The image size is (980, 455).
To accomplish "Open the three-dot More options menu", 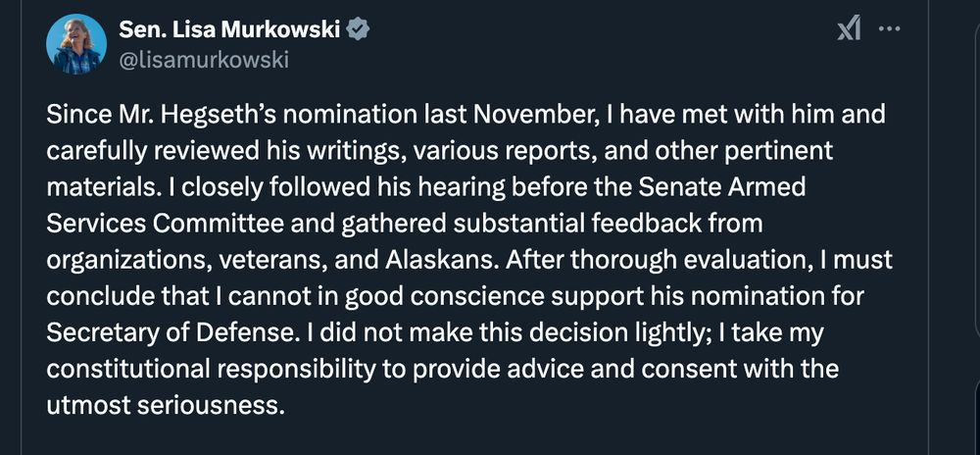I will click(889, 29).
